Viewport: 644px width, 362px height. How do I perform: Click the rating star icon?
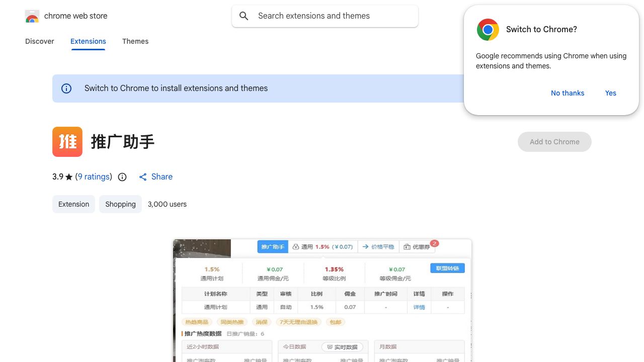[69, 177]
